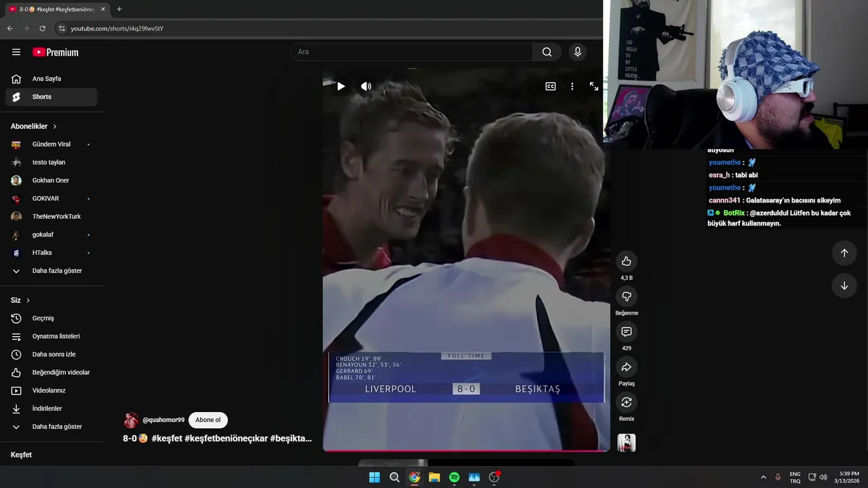Open Spotify from the taskbar
The height and width of the screenshot is (488, 868).
tap(454, 477)
